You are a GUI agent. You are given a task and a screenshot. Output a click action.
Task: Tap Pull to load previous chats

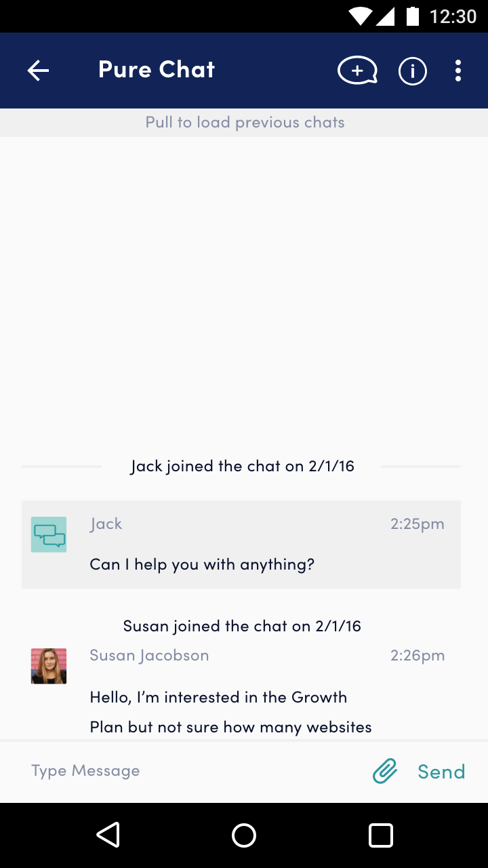click(245, 123)
